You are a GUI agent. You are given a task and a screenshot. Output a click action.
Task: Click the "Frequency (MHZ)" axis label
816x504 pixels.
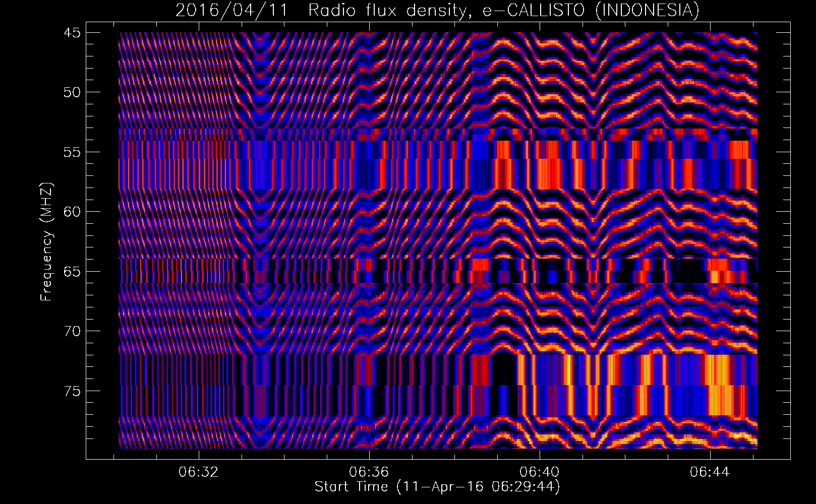pyautogui.click(x=46, y=242)
